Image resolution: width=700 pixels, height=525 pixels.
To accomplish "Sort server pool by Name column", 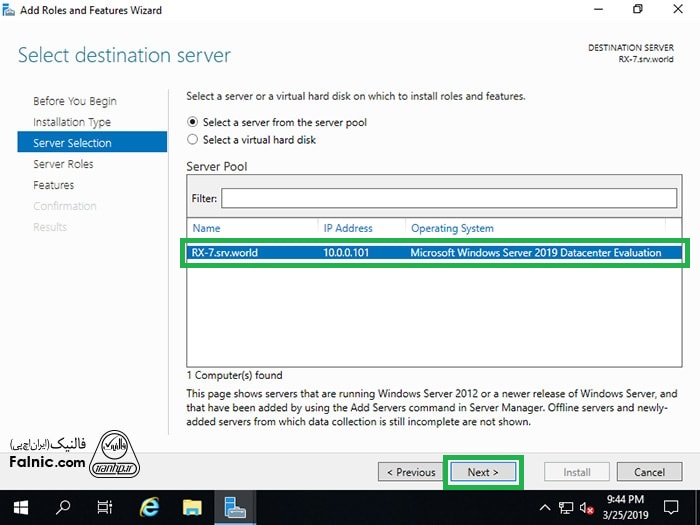I will [x=252, y=228].
